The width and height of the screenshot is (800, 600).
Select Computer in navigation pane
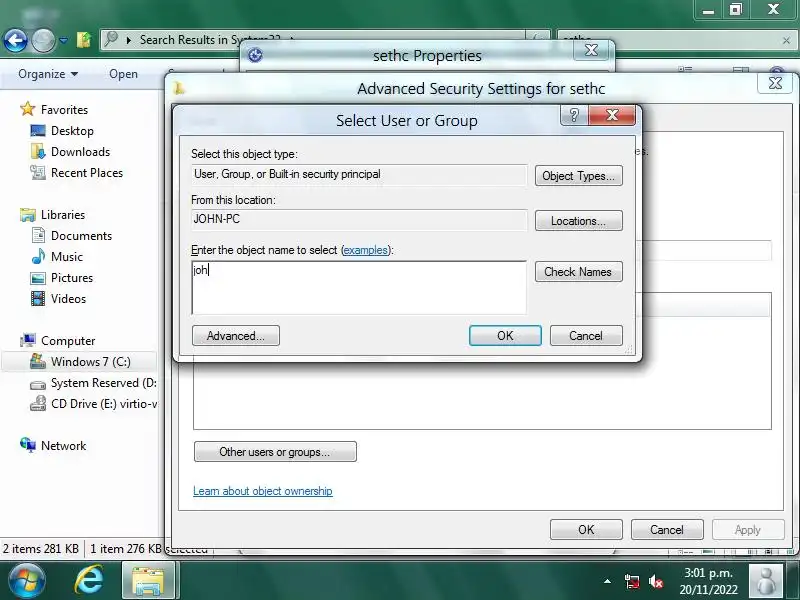(x=68, y=341)
